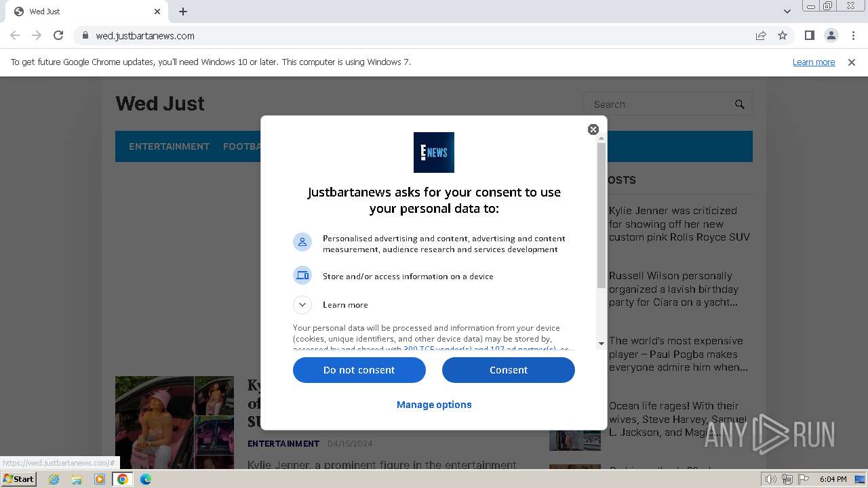Toggle the browser side panel
Screen dimensions: 868x488
pyautogui.click(x=810, y=35)
